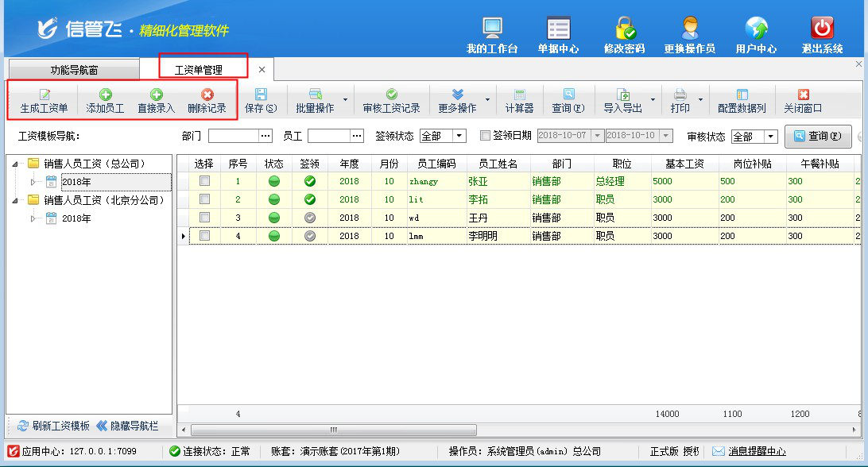868x467 pixels.
Task: Open the 审核状态 dropdown
Action: click(770, 137)
